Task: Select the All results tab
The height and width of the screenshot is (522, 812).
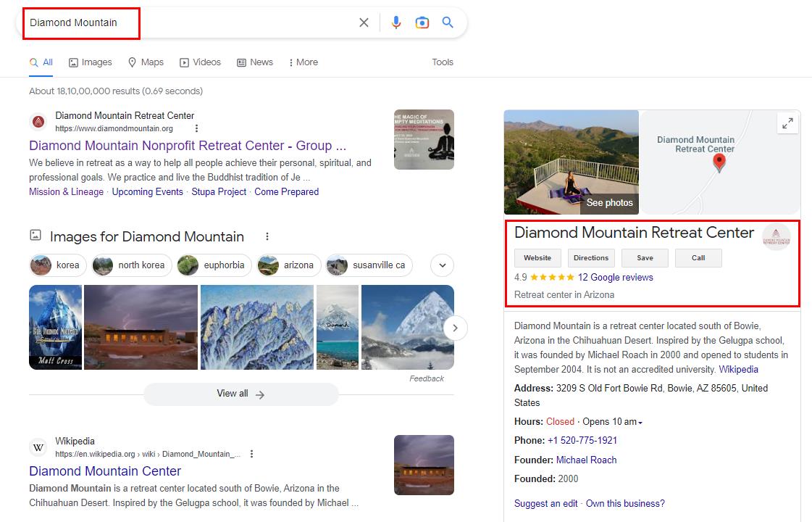Action: click(x=41, y=62)
